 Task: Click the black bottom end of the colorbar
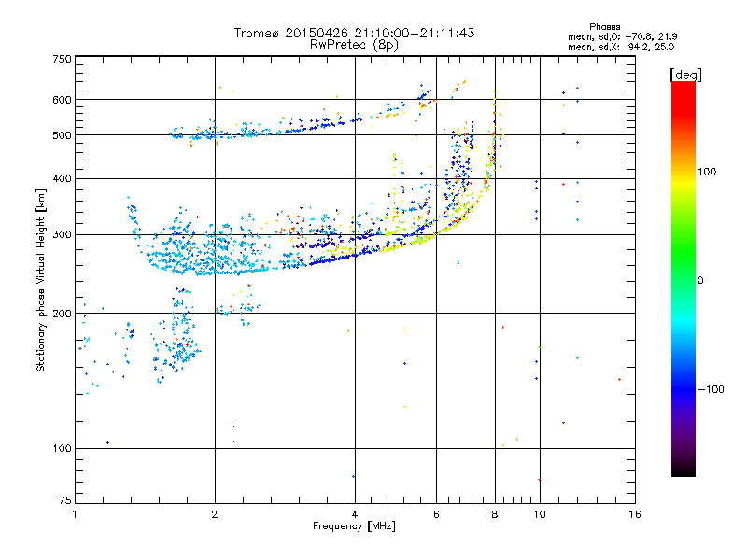684,469
